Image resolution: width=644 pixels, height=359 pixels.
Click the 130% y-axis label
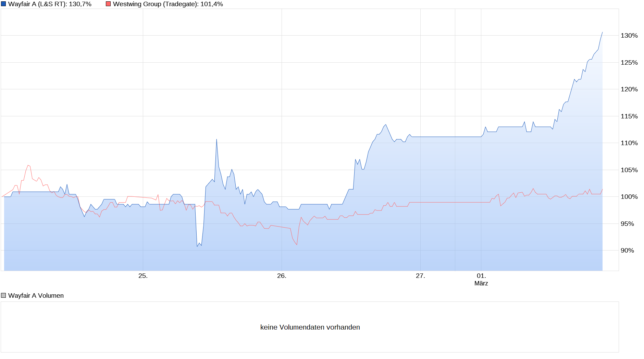[629, 36]
